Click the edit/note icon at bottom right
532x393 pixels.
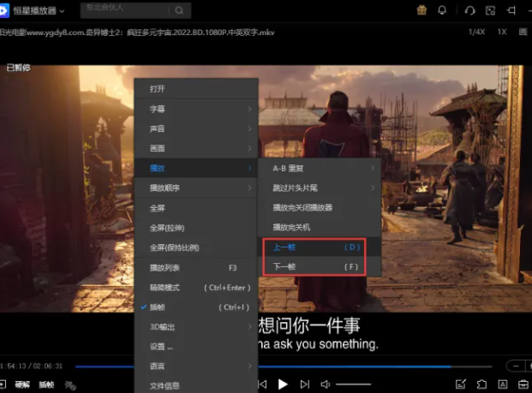(460, 384)
